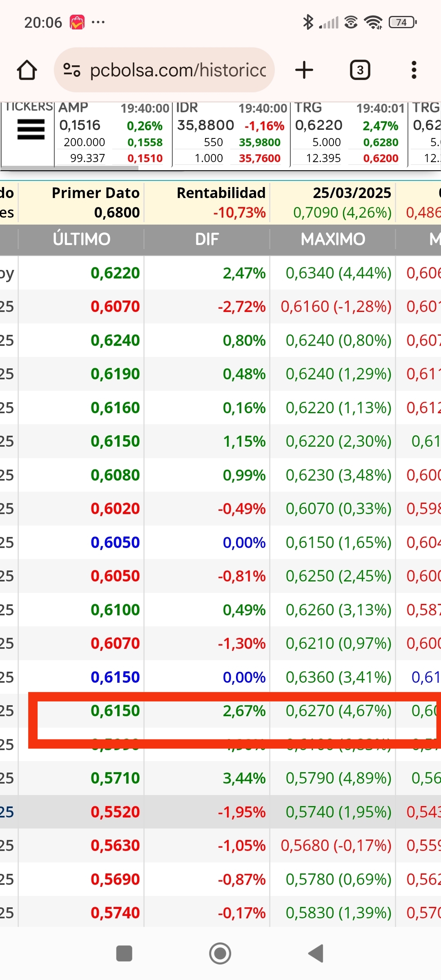Click maximo 0,6360 (3,41%)
Screen dimensions: 441x980
(339, 677)
